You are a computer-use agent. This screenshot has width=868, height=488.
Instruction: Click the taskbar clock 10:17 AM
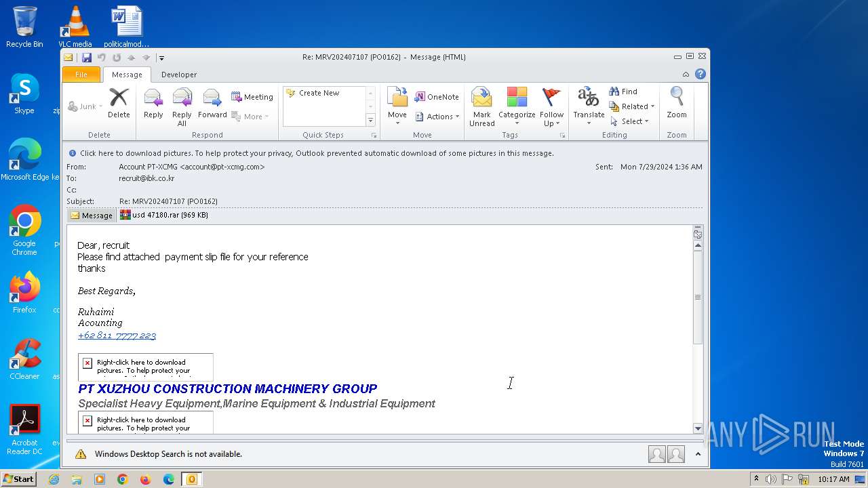[833, 479]
